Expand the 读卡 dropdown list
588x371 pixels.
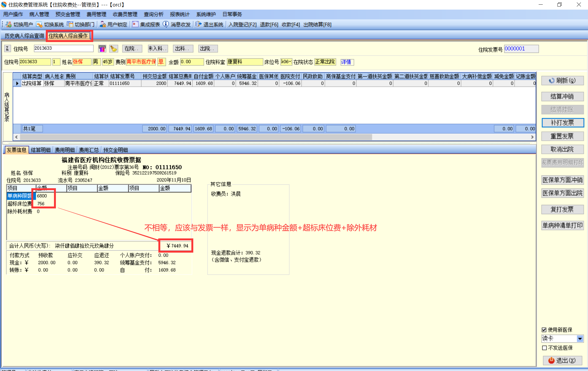click(x=580, y=339)
